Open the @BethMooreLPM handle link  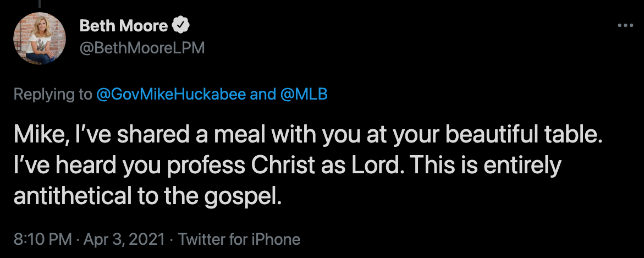click(x=142, y=48)
